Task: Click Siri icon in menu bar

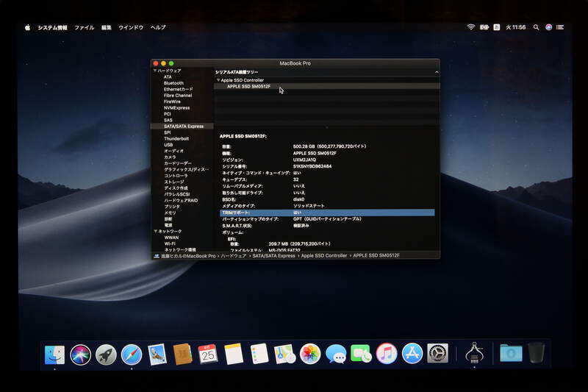Action: point(548,27)
